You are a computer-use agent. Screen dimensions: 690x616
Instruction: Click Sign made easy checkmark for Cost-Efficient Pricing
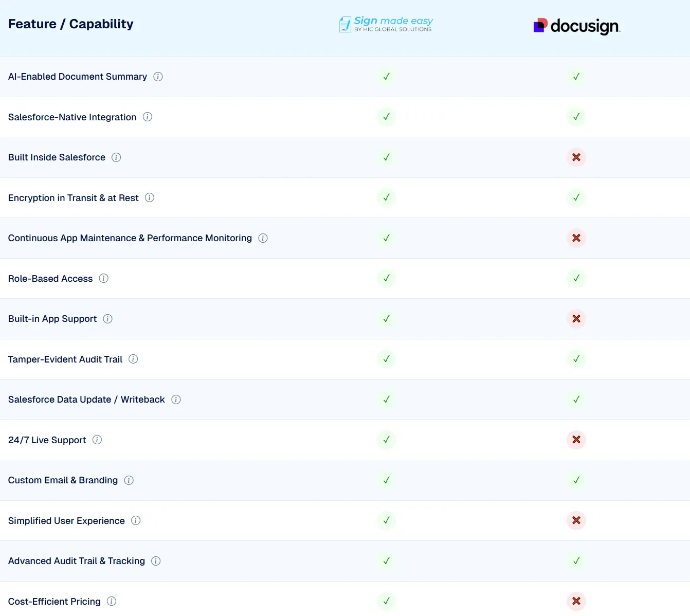point(386,601)
